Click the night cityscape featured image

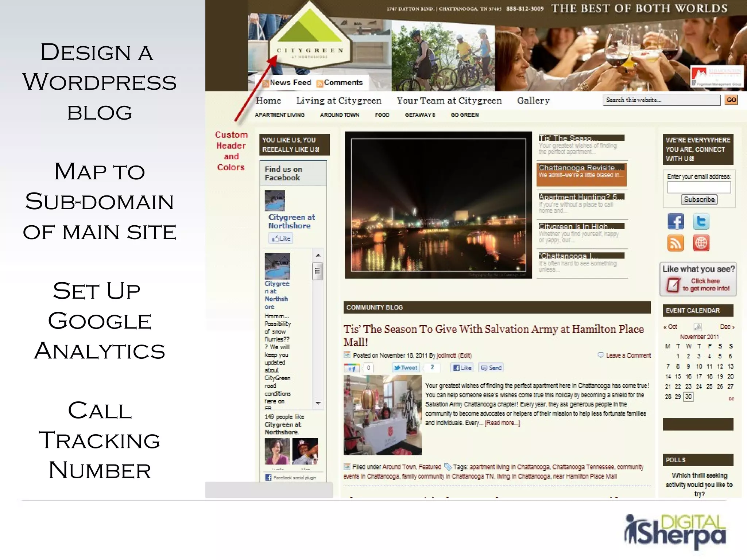[x=438, y=205]
